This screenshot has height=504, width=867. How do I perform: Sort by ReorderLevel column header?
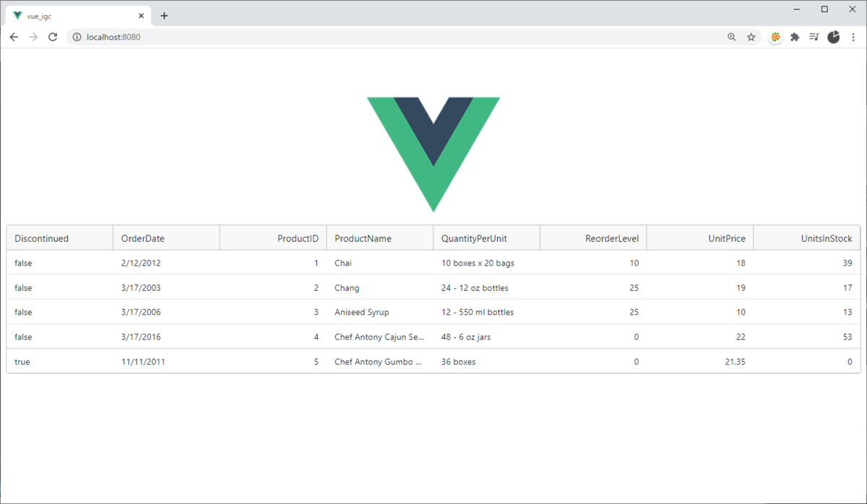coord(593,238)
